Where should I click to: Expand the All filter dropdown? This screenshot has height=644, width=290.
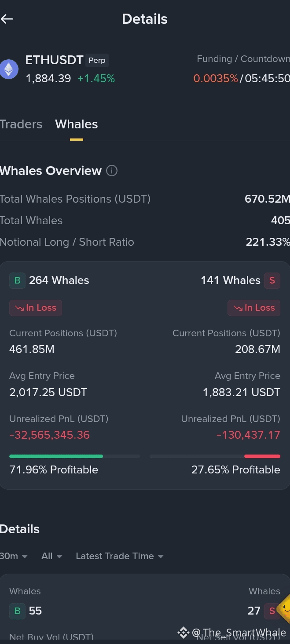52,556
